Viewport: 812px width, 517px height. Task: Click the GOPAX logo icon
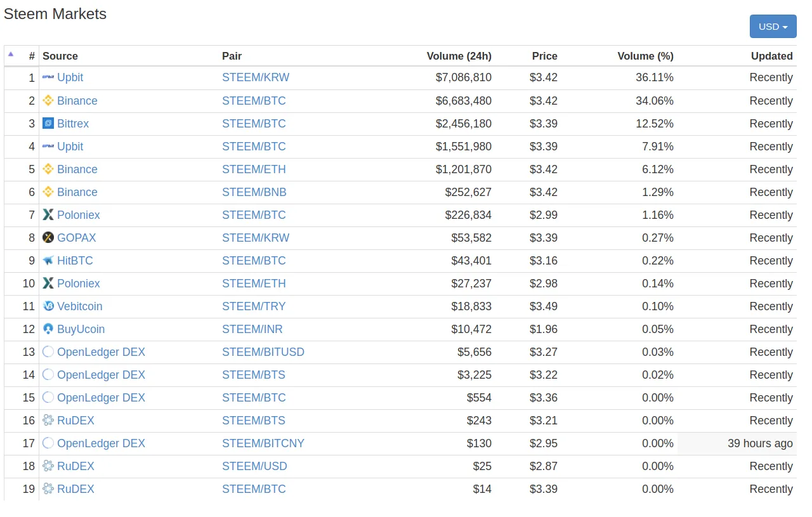tap(48, 237)
